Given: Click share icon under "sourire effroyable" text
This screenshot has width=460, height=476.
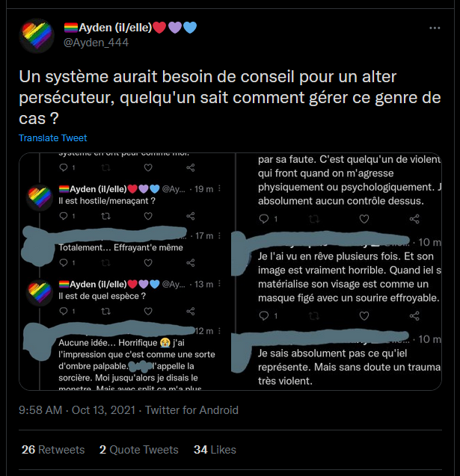Looking at the screenshot, I should point(414,315).
